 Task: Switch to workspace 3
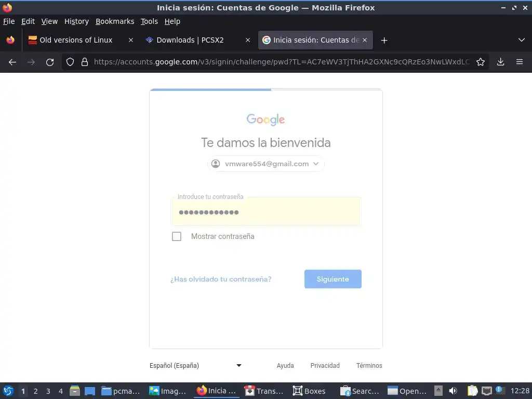coord(48,391)
